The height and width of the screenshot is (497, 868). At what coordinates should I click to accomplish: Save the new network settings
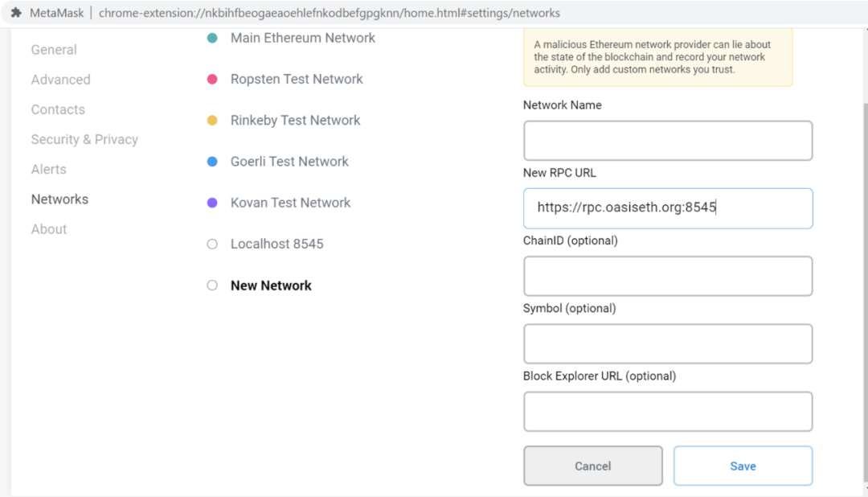coord(743,466)
